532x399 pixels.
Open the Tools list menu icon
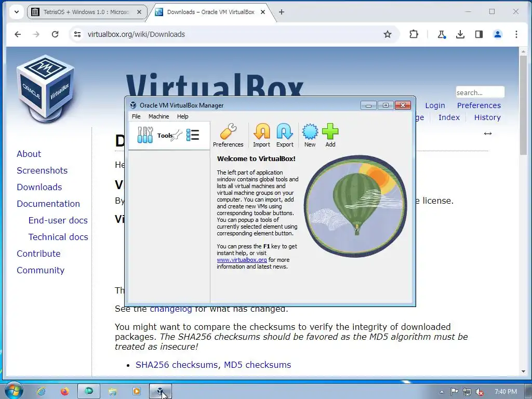pyautogui.click(x=193, y=135)
